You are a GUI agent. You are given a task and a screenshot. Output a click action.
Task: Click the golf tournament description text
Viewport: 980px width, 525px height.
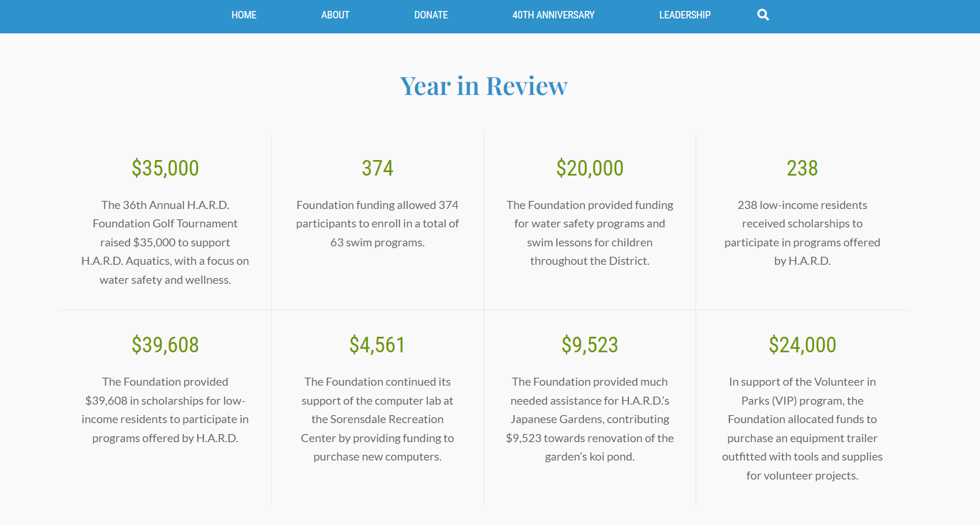coord(165,242)
